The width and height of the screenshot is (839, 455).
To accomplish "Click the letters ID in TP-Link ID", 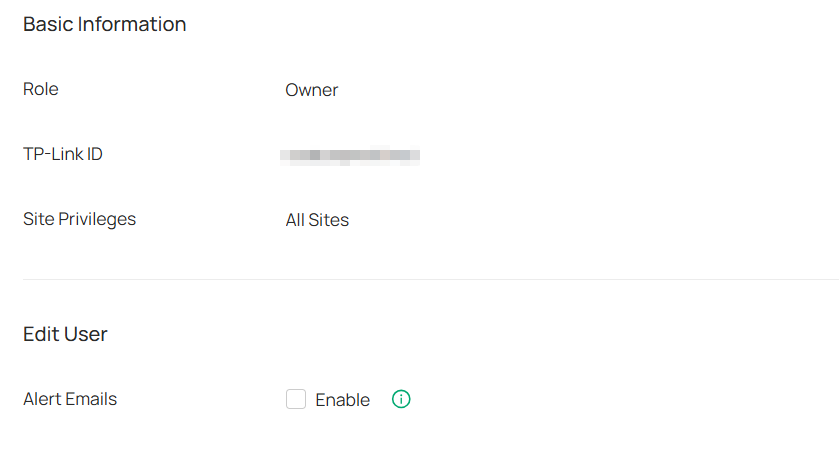I will (94, 154).
